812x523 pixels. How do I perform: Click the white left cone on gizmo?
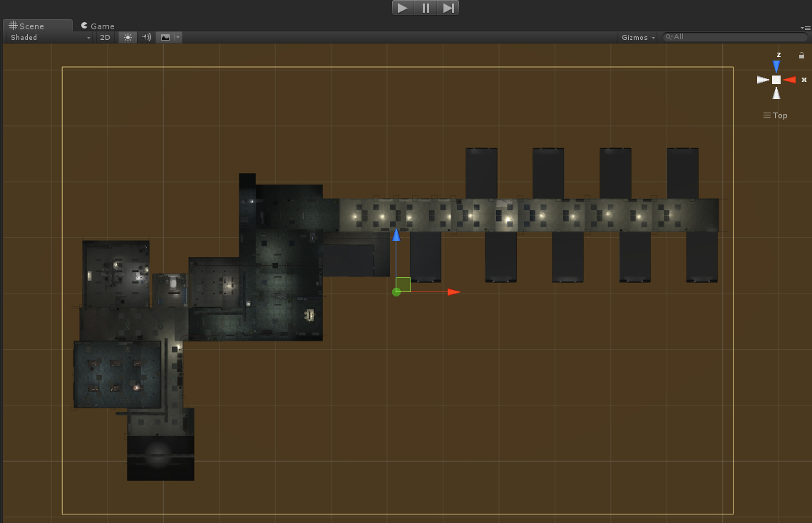click(763, 80)
